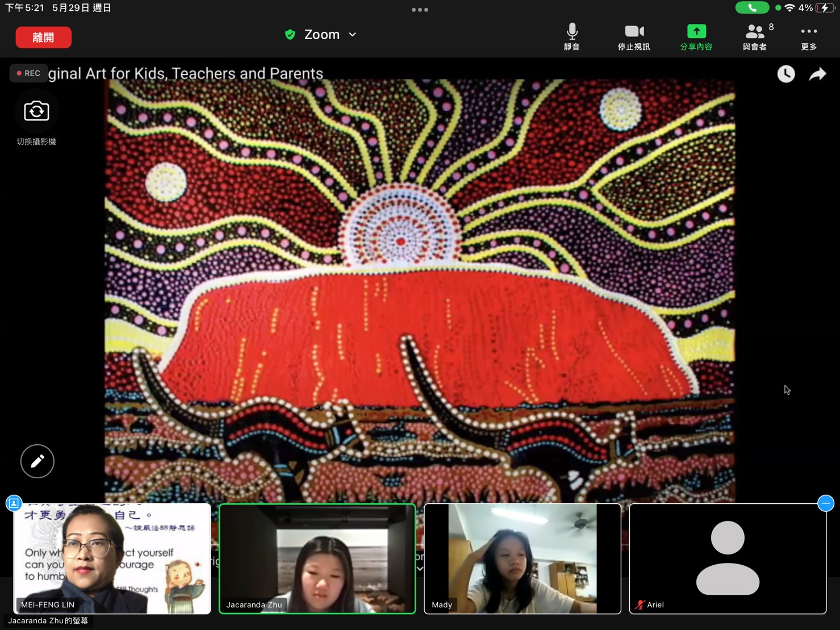
Task: Mute the microphone with 靜音
Action: click(x=572, y=37)
